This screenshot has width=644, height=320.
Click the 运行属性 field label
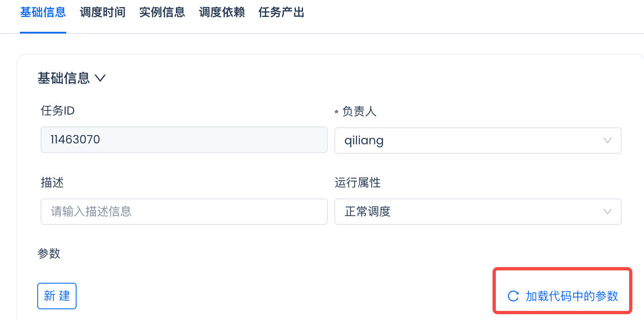pyautogui.click(x=358, y=182)
